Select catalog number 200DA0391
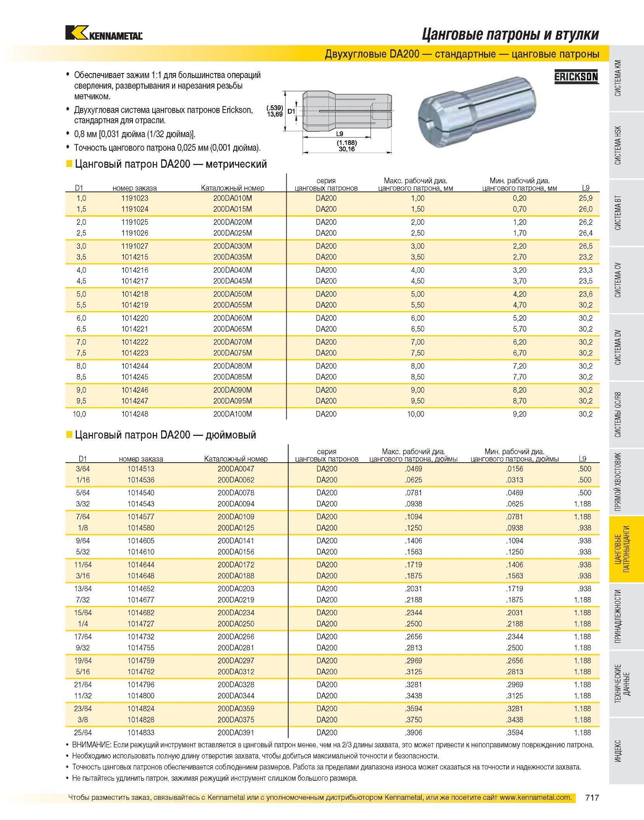Screen dimensions: 644x820 [x=236, y=733]
